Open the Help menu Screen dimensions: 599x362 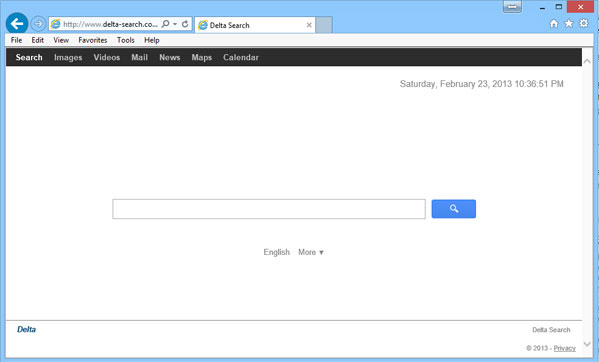tap(152, 40)
